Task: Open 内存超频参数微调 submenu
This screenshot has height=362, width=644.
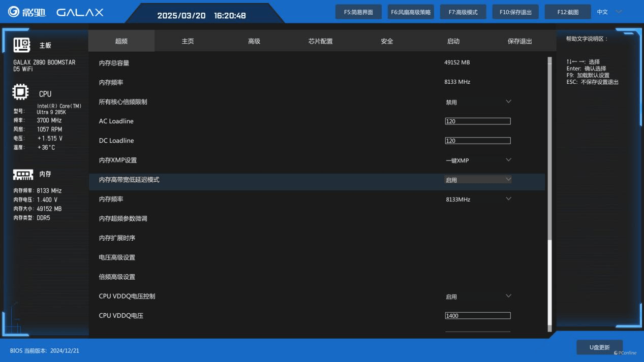Action: coord(123,219)
